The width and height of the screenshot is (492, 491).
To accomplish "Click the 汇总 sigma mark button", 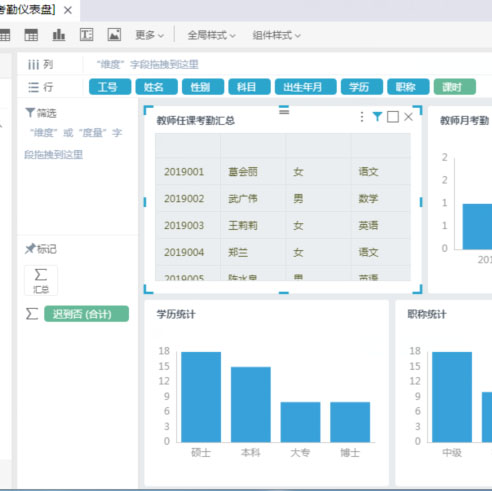I will pyautogui.click(x=41, y=280).
